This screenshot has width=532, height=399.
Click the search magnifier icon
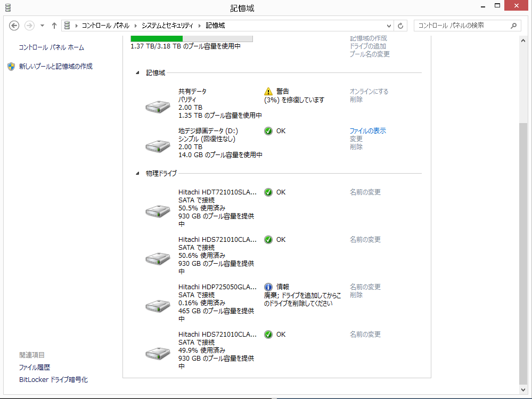tap(514, 26)
